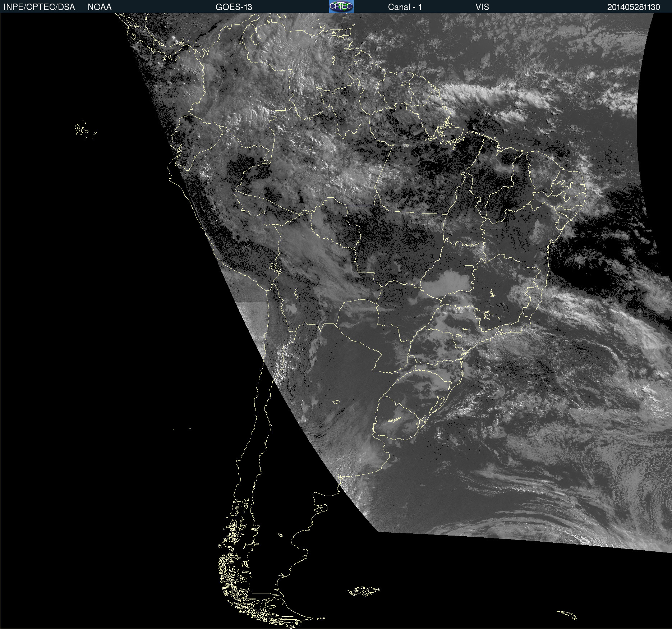
Task: Click the CPTEC logo in header
Action: coord(341,6)
